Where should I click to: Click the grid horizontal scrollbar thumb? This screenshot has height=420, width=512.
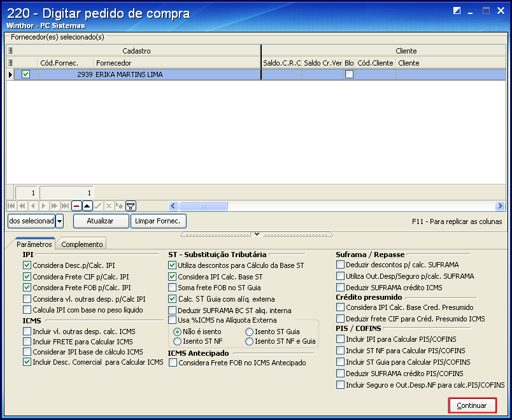click(x=203, y=206)
